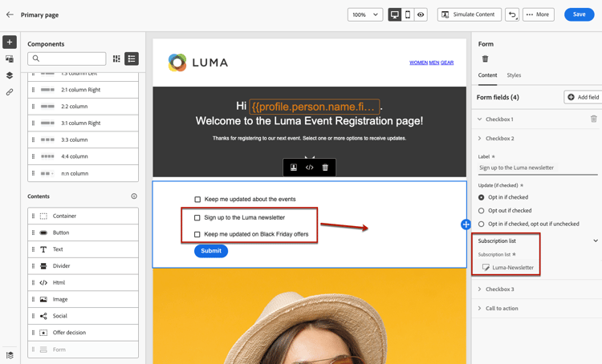Delete Checkbox 1 with its trash icon
Viewport: 602px width, 364px height.
[x=593, y=119]
